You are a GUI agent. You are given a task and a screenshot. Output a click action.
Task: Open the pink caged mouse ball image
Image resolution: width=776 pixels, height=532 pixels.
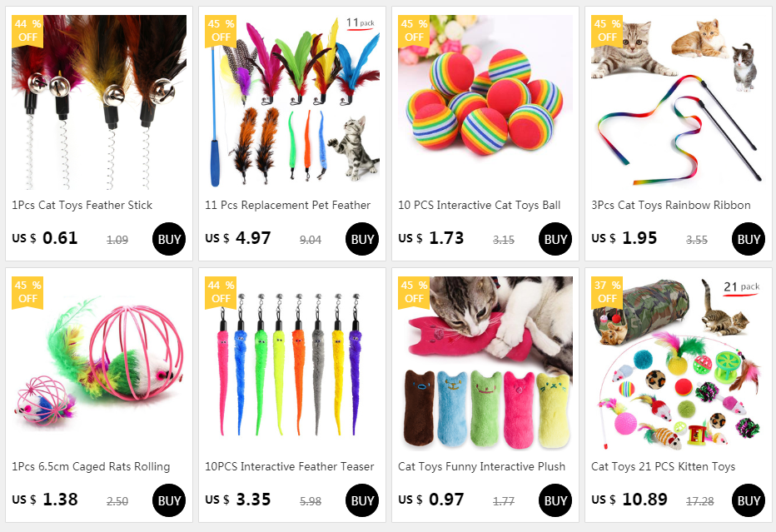click(99, 363)
